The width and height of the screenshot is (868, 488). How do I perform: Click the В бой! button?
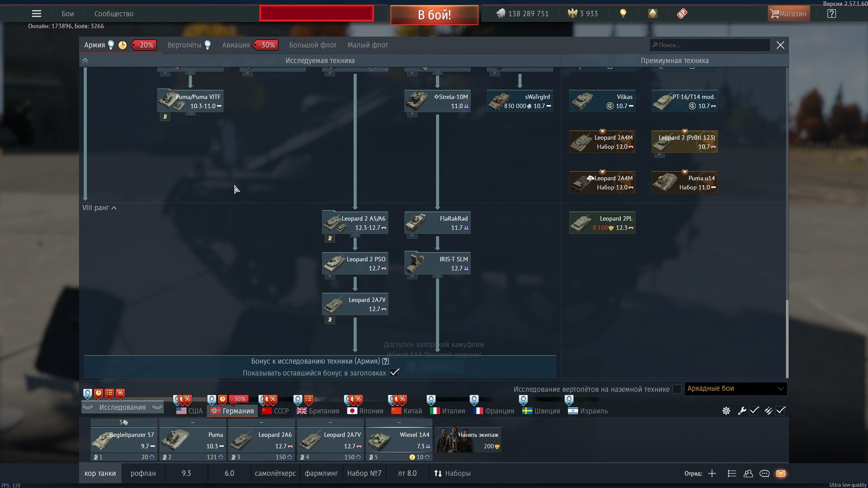434,15
